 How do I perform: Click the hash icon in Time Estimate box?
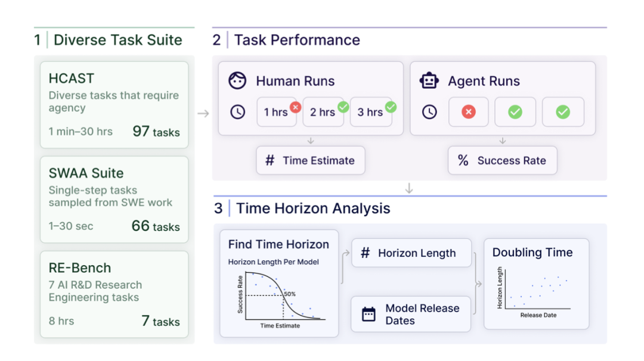coord(270,160)
